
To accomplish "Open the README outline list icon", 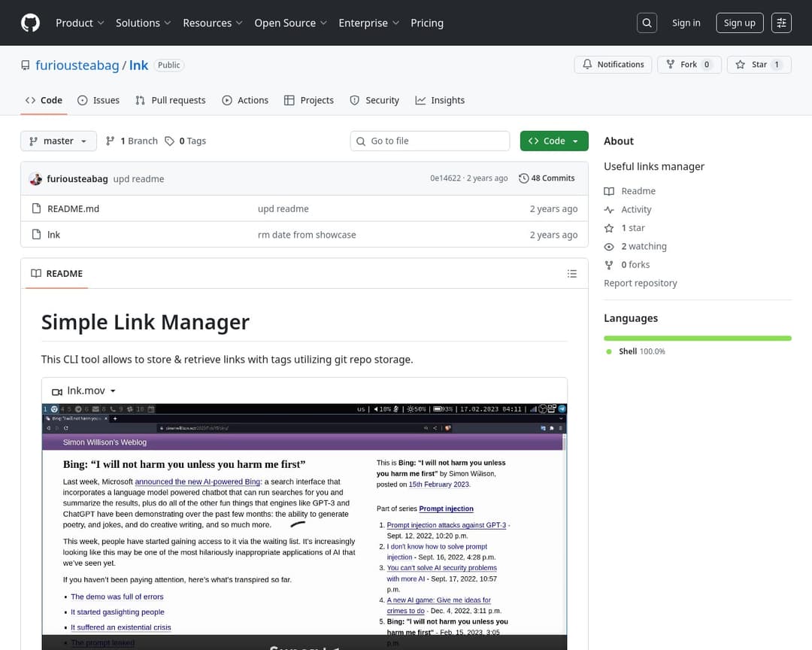I will [572, 274].
